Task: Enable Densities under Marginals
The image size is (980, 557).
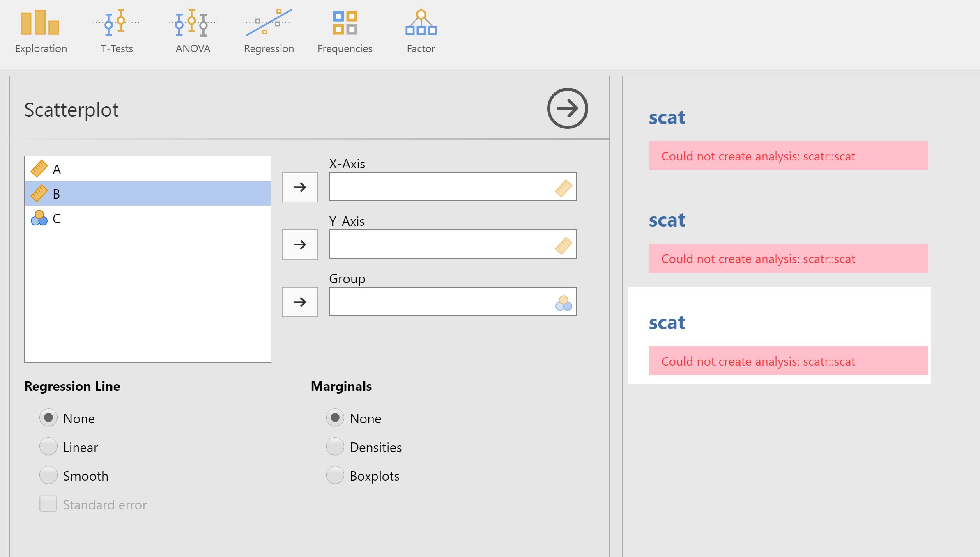Action: (335, 447)
